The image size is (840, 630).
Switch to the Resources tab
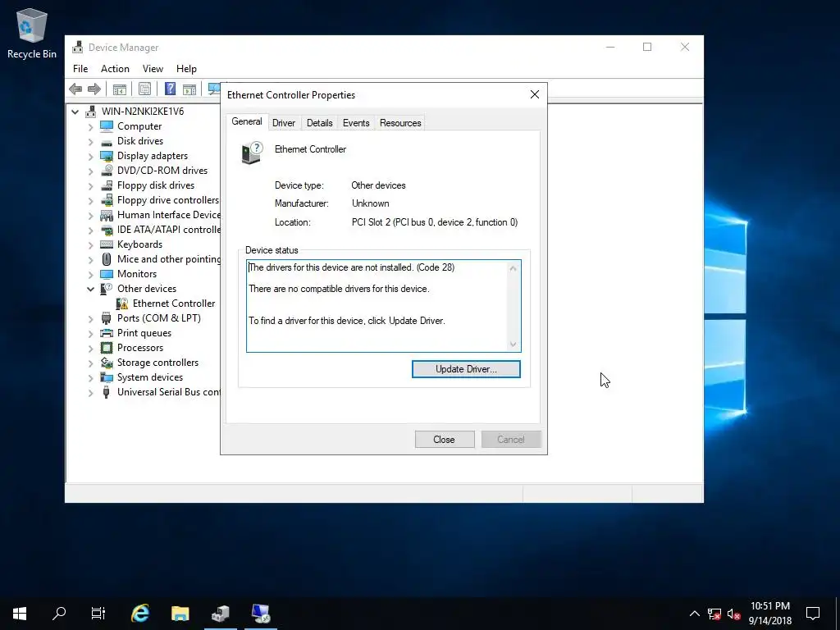(x=400, y=123)
